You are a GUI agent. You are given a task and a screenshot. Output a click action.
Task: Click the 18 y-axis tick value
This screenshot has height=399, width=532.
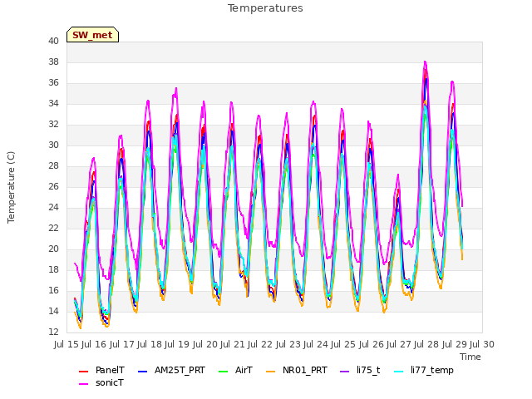pos(53,269)
